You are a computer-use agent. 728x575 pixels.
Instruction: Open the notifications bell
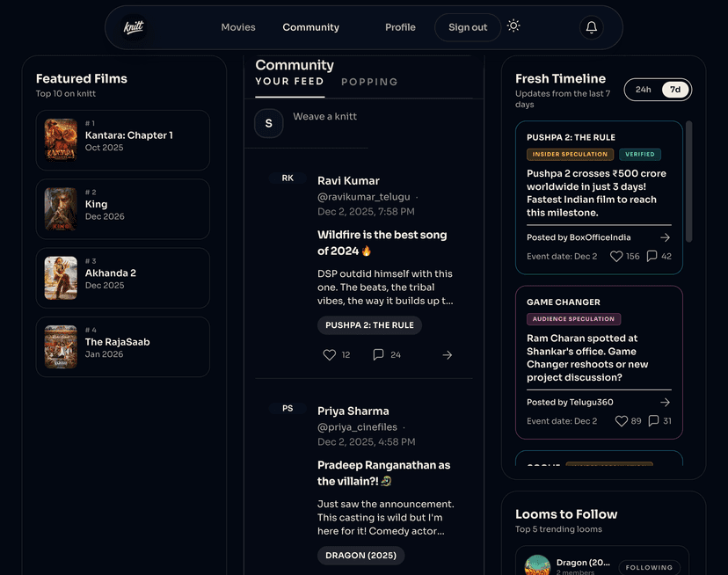(x=591, y=27)
